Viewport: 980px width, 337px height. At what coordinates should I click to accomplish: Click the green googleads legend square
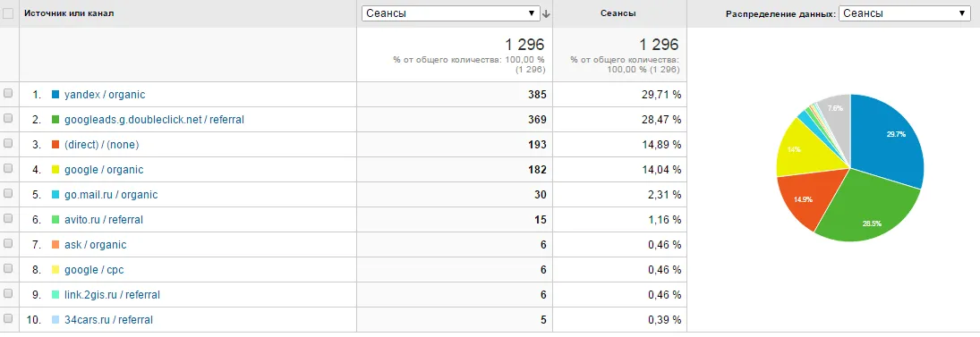tap(55, 120)
